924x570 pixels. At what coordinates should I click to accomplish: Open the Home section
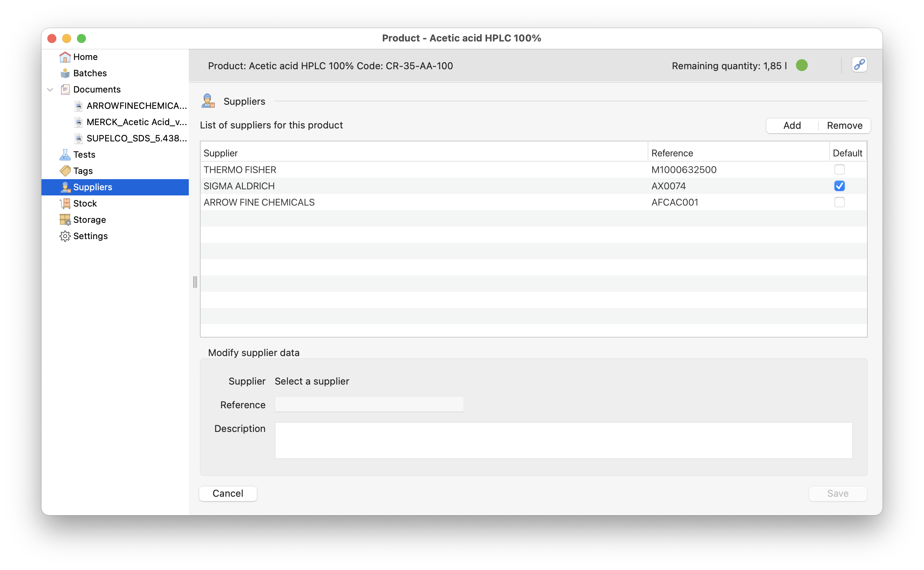[85, 57]
